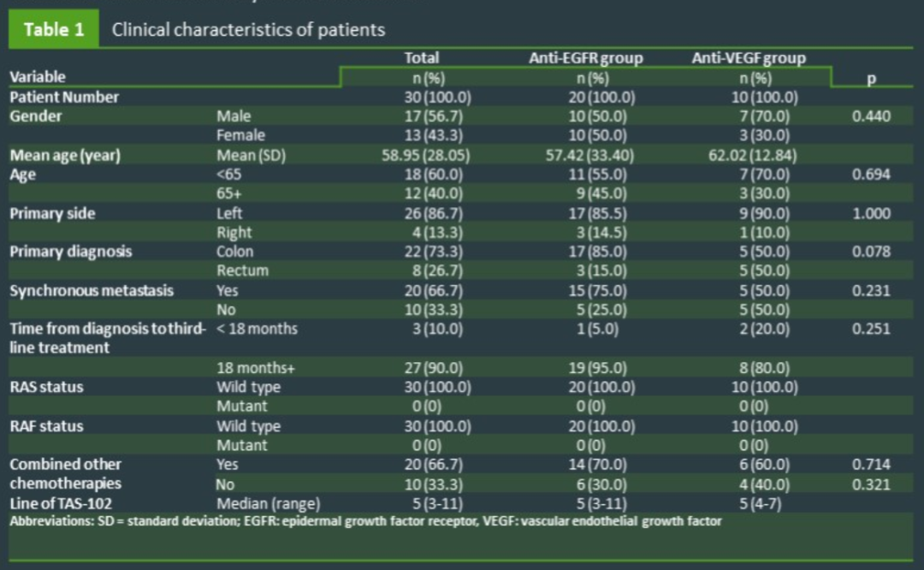Click the green 'Table 1' label
Image resolution: width=924 pixels, height=570 pixels.
tap(53, 30)
